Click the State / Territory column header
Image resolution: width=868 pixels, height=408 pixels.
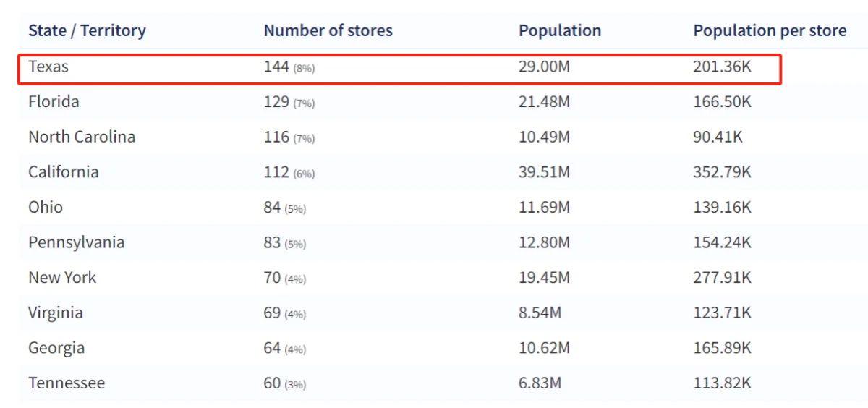(x=87, y=31)
